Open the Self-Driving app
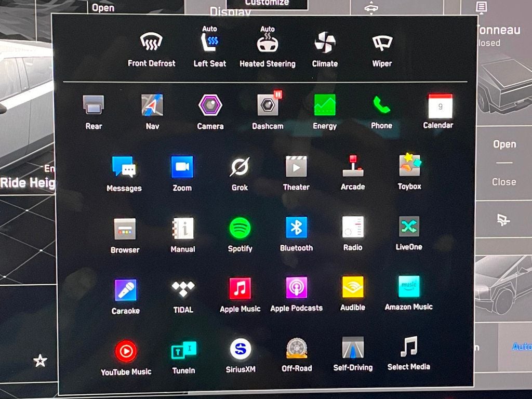This screenshot has width=532, height=399. (353, 354)
